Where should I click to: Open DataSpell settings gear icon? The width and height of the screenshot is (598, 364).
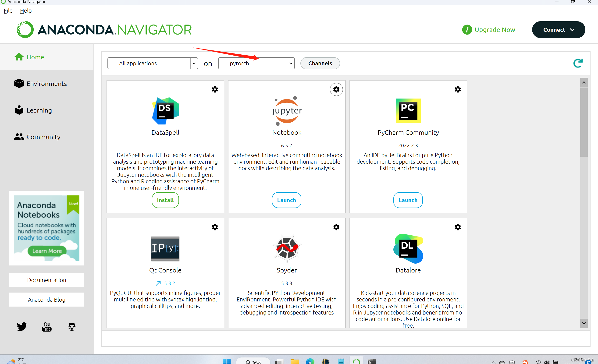215,89
